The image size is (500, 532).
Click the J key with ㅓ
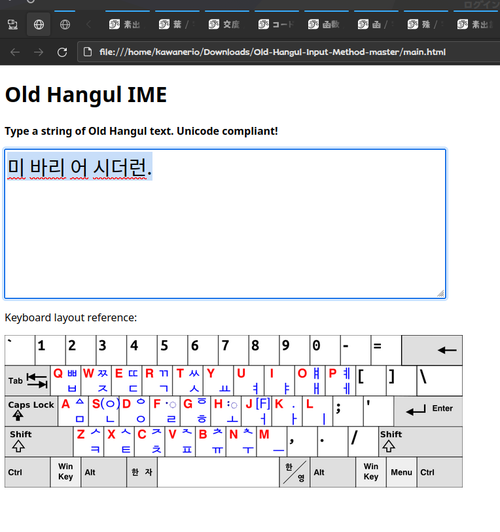[x=257, y=411]
